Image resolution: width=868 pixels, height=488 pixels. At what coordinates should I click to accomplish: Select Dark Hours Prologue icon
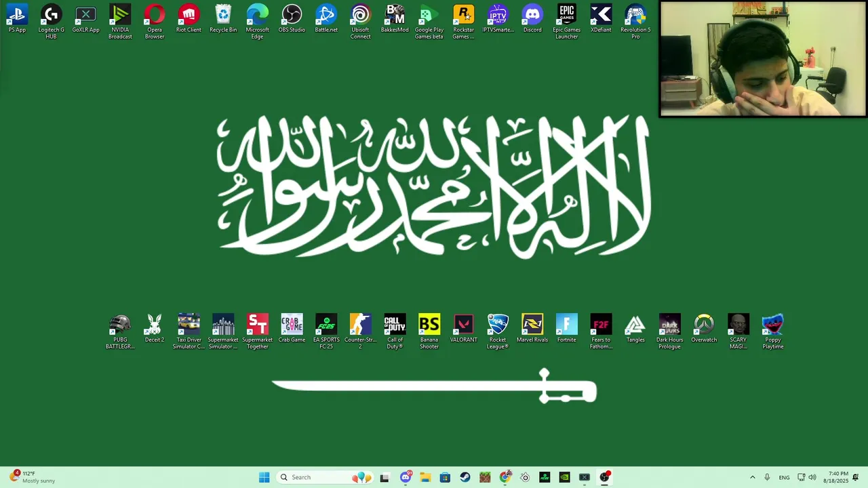(669, 331)
